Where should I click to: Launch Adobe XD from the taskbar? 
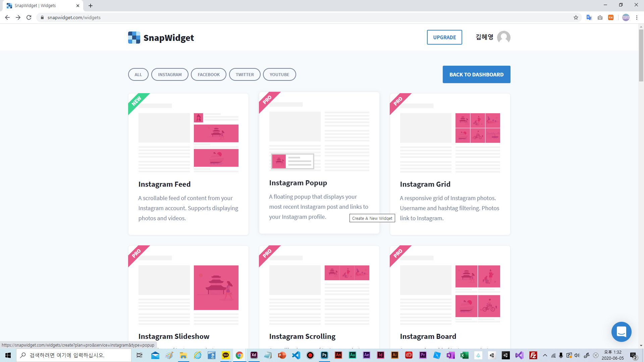[254, 355]
